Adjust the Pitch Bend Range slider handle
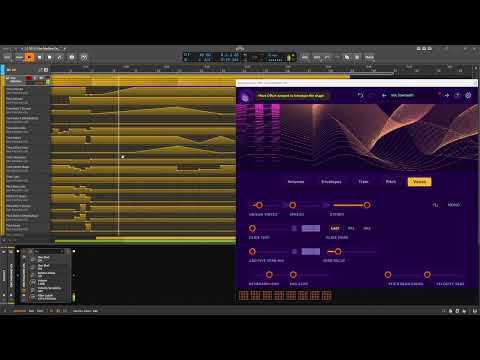Viewport: 480px width, 360px height. 388,275
